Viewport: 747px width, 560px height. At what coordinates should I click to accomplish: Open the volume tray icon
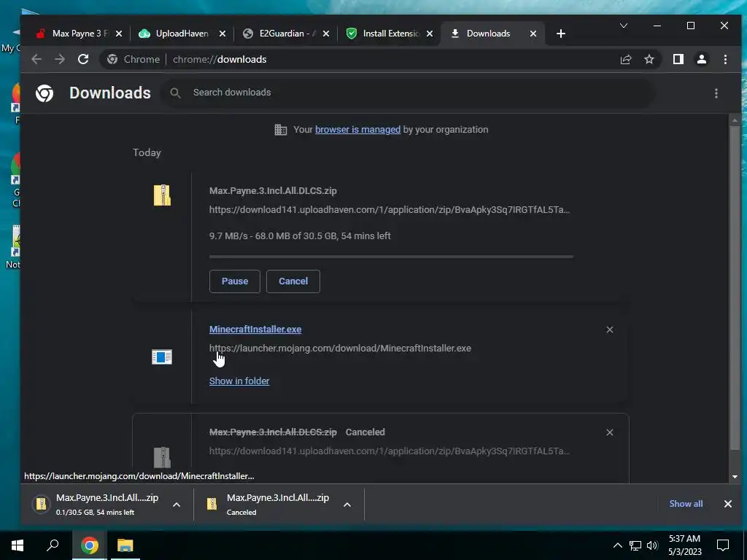[x=652, y=545]
